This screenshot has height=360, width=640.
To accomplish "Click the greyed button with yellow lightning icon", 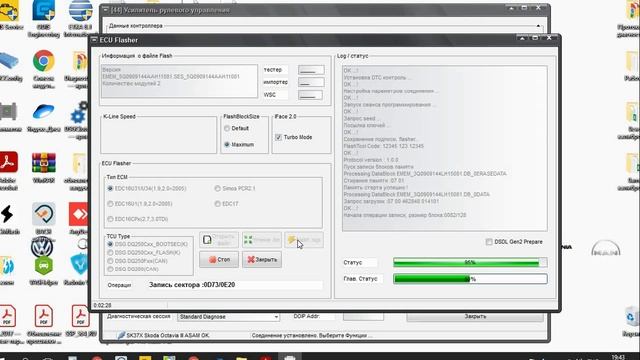I will coord(304,240).
